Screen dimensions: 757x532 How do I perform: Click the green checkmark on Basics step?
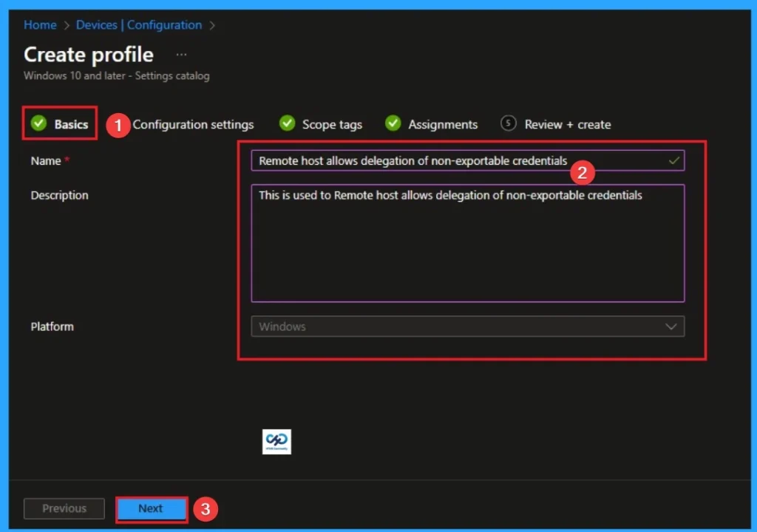click(38, 124)
